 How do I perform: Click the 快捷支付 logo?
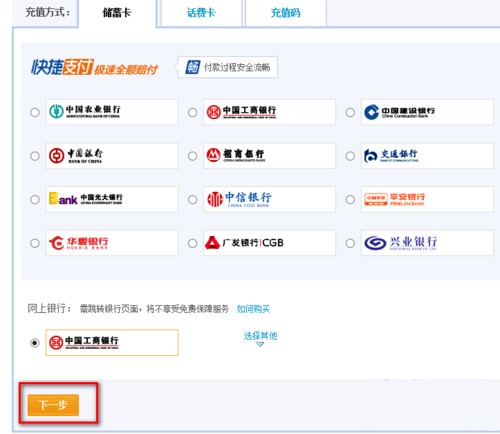pyautogui.click(x=62, y=67)
